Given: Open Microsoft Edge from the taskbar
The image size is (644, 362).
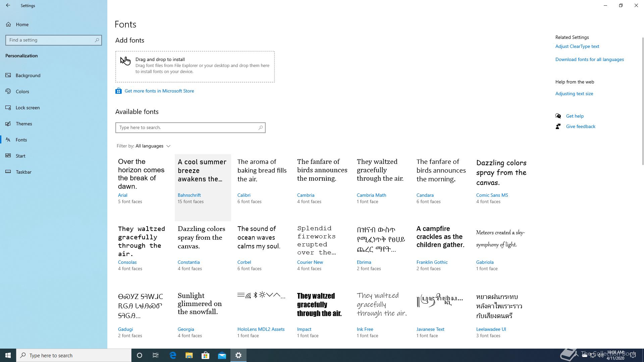Looking at the screenshot, I should point(173,355).
